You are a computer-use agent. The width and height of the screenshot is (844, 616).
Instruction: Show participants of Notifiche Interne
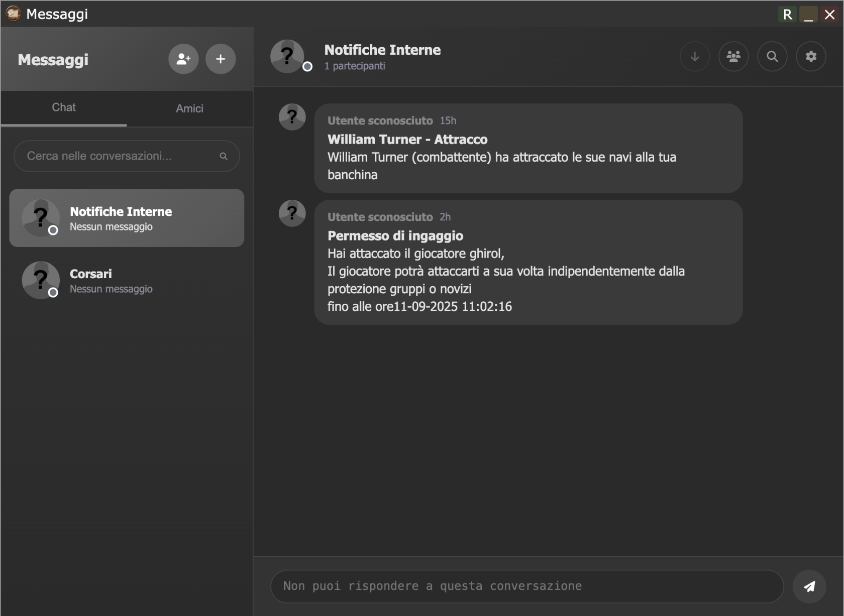click(733, 57)
